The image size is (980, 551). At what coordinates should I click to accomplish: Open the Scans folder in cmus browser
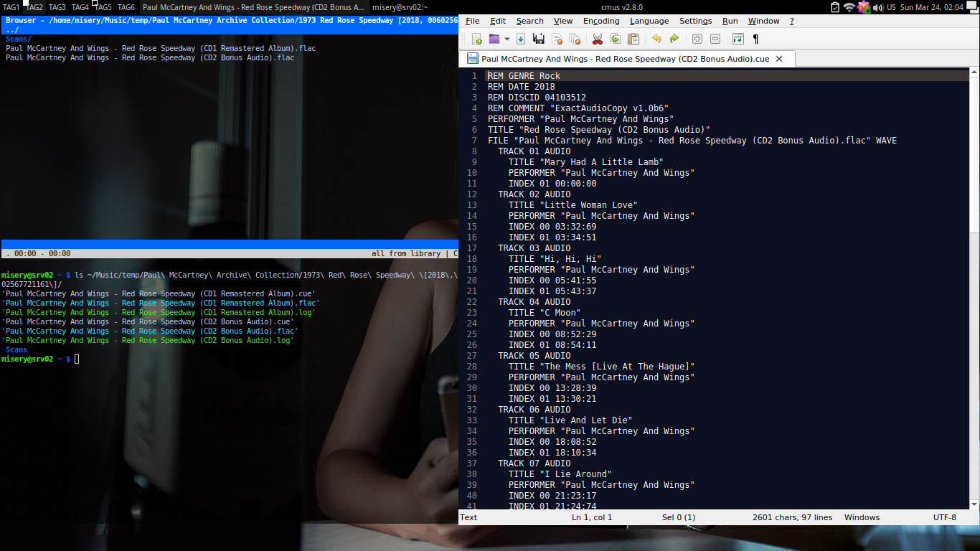[x=17, y=38]
